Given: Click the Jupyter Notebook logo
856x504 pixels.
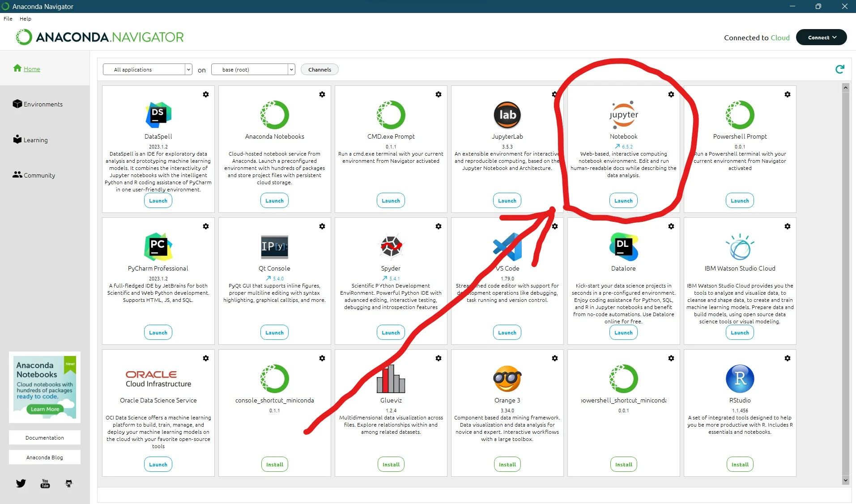Looking at the screenshot, I should pos(624,115).
